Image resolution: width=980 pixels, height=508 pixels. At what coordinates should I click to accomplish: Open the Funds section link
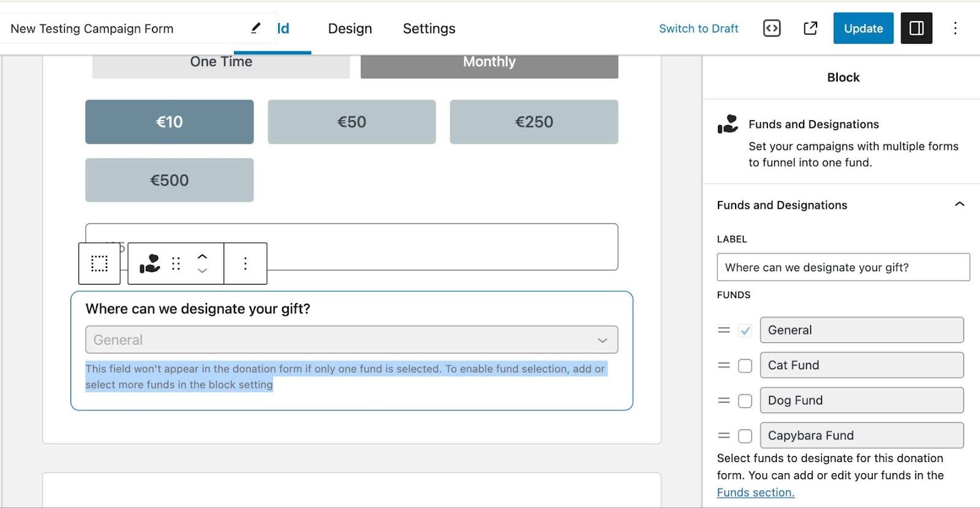[x=755, y=493]
